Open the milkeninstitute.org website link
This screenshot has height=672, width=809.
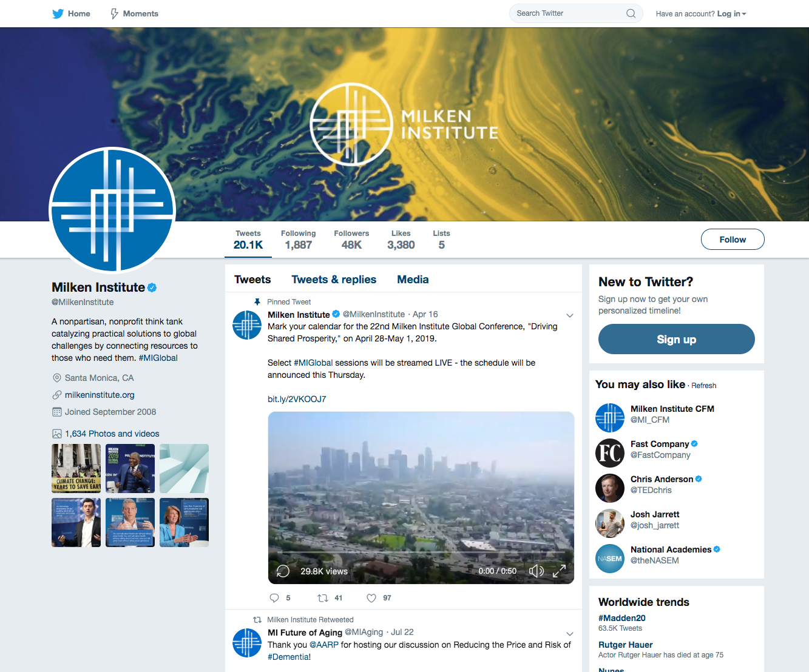pyautogui.click(x=100, y=395)
